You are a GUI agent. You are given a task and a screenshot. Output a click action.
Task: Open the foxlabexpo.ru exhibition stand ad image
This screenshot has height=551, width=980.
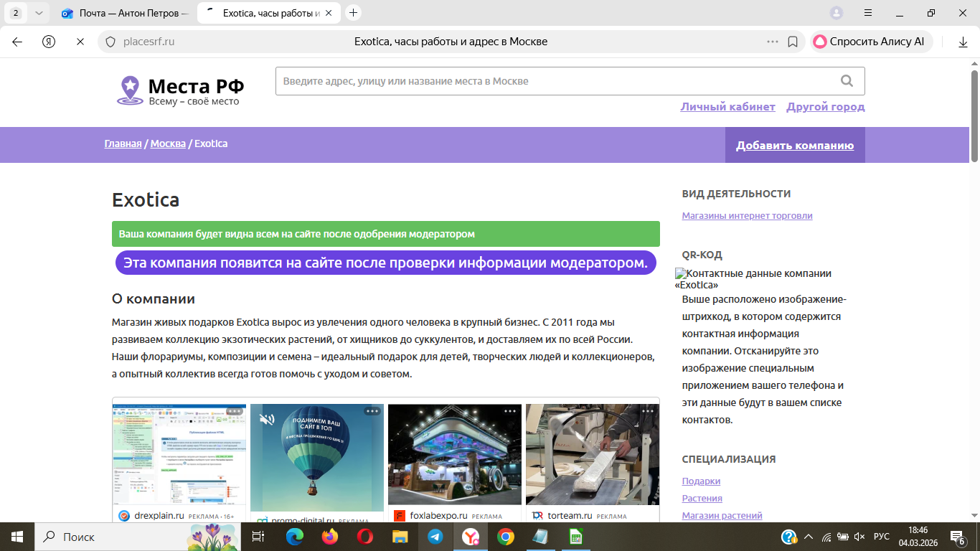[455, 455]
